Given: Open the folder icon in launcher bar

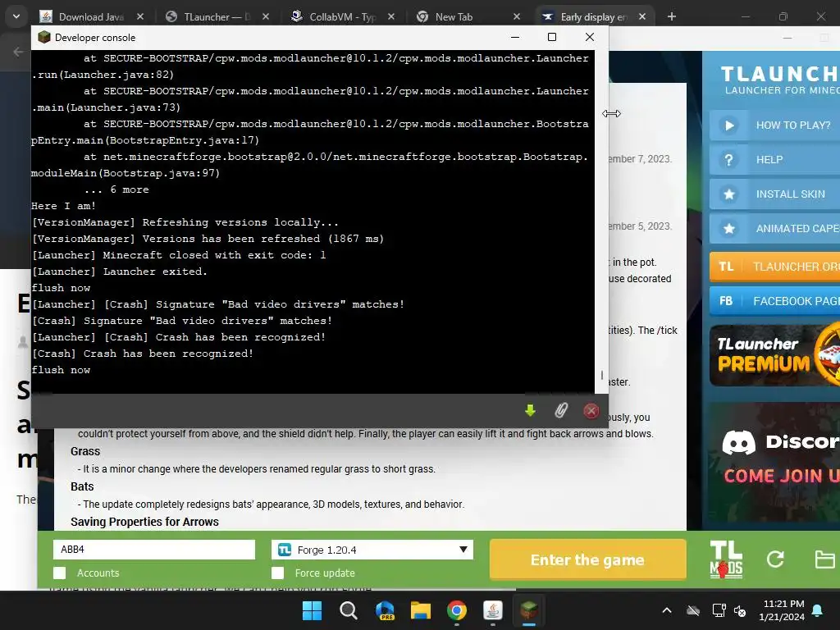Looking at the screenshot, I should pos(824,559).
